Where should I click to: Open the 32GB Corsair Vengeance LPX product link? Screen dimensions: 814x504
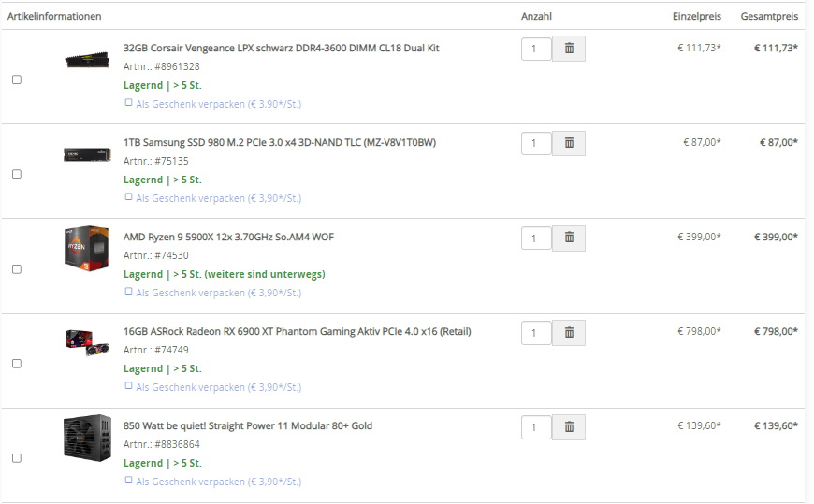(282, 49)
